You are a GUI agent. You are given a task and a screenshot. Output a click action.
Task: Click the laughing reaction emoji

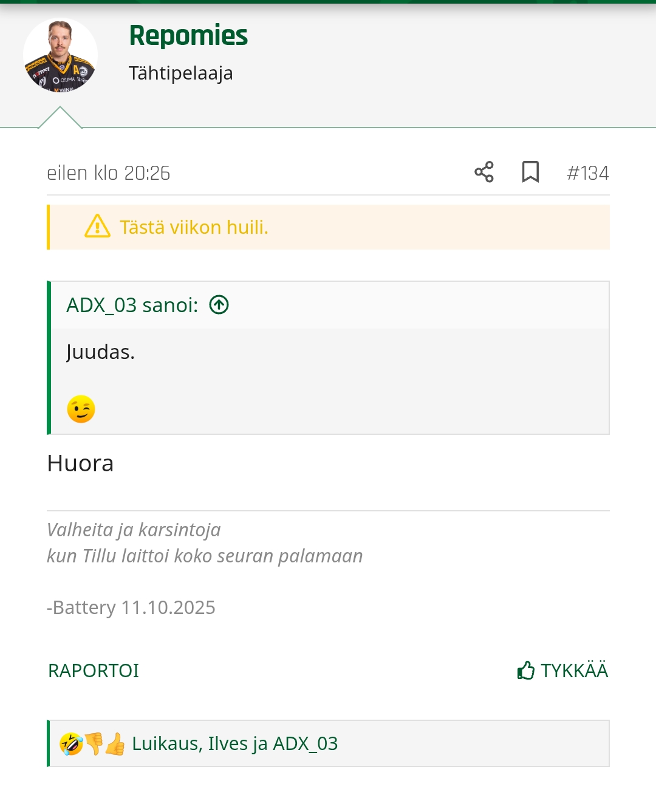(x=71, y=743)
